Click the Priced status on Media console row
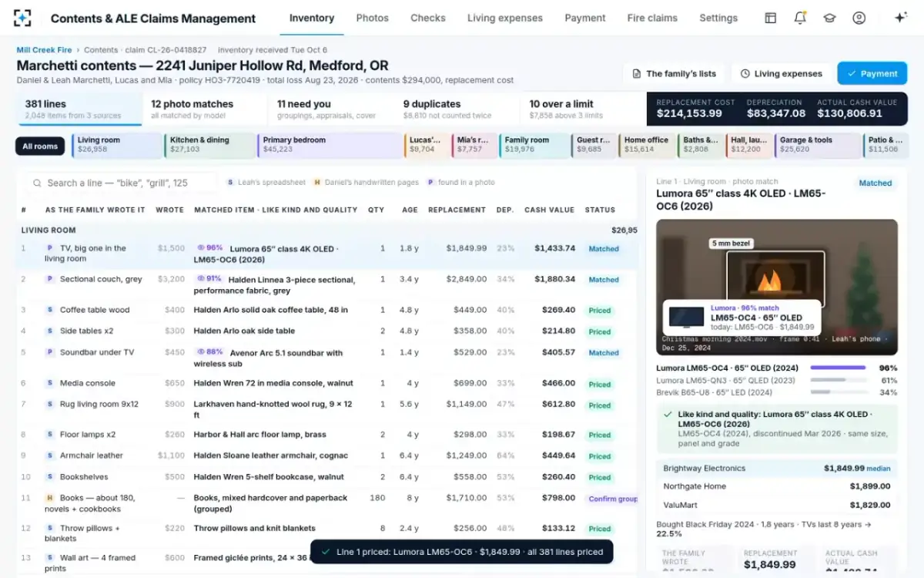The width and height of the screenshot is (924, 578). point(600,384)
